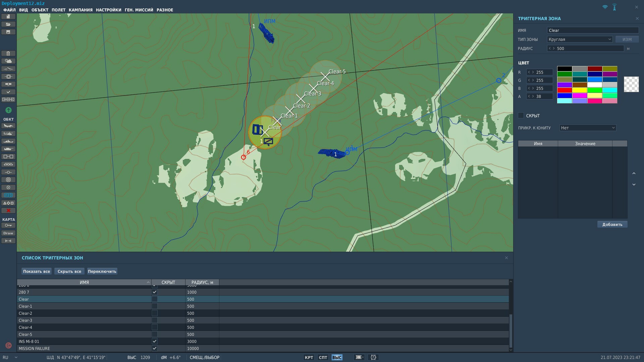Click the save mission floppy icon
The height and width of the screenshot is (362, 644).
(x=8, y=32)
